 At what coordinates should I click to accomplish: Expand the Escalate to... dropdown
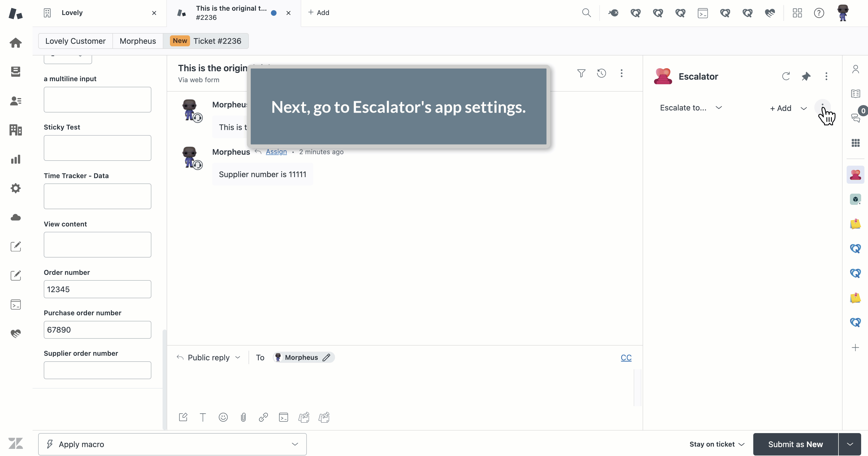(x=691, y=108)
